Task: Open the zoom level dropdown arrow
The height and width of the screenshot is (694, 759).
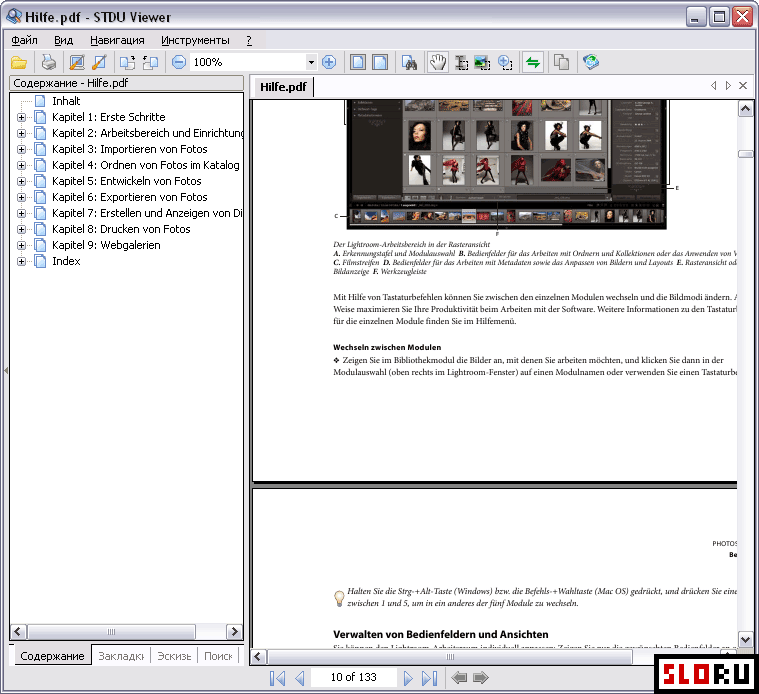Action: click(311, 62)
